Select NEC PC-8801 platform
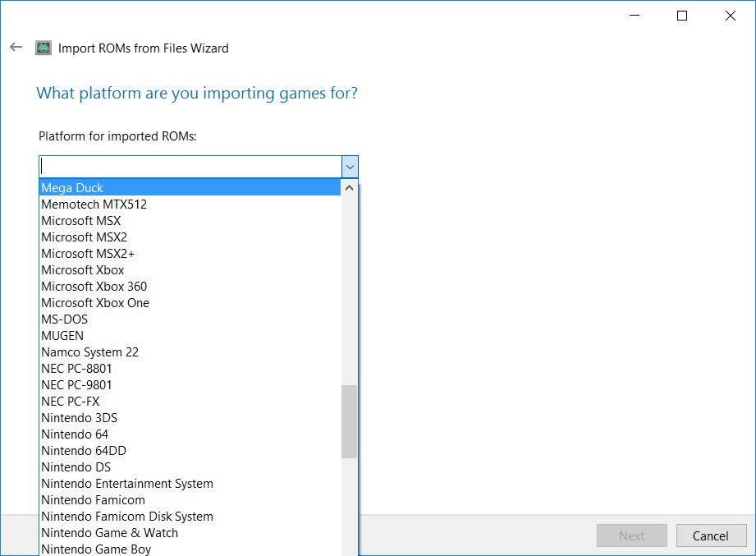 [x=190, y=369]
